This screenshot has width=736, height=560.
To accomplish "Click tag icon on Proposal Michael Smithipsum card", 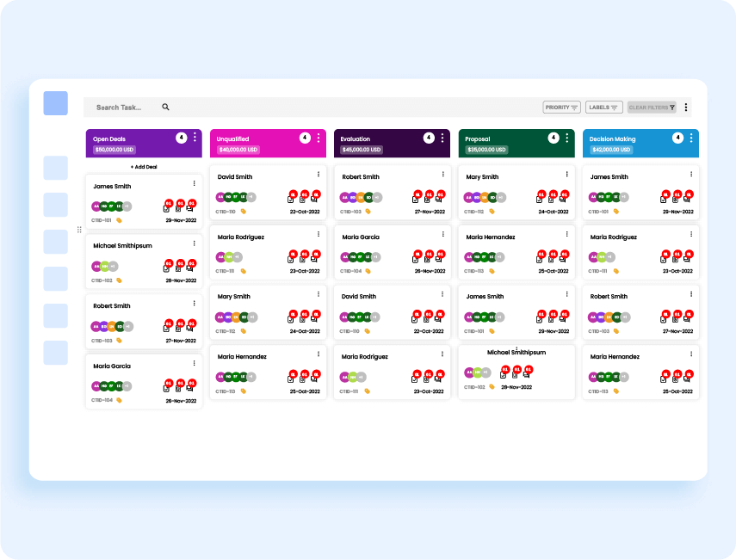I will click(492, 387).
